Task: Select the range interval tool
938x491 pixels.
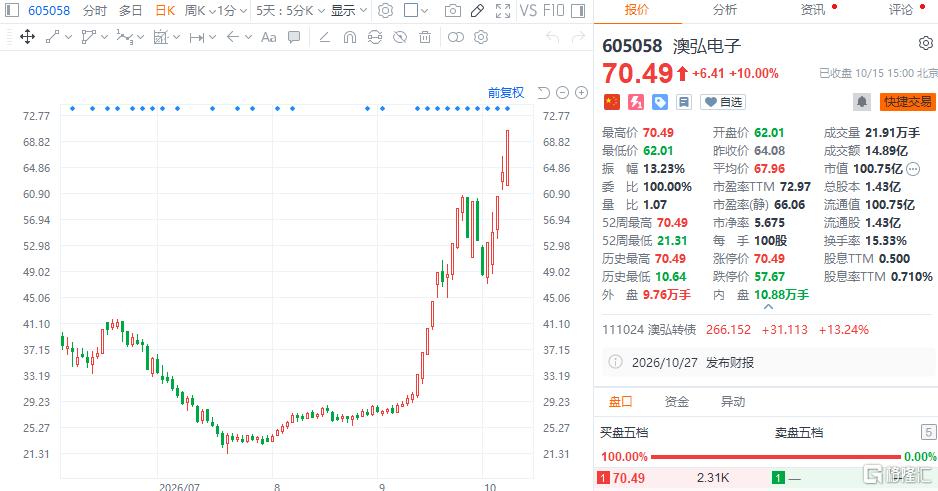Action: [196, 37]
